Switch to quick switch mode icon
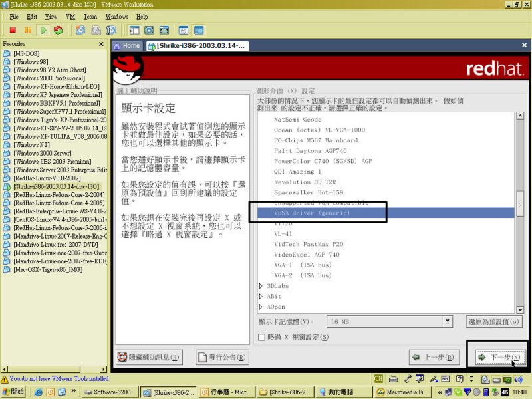 pyautogui.click(x=164, y=30)
